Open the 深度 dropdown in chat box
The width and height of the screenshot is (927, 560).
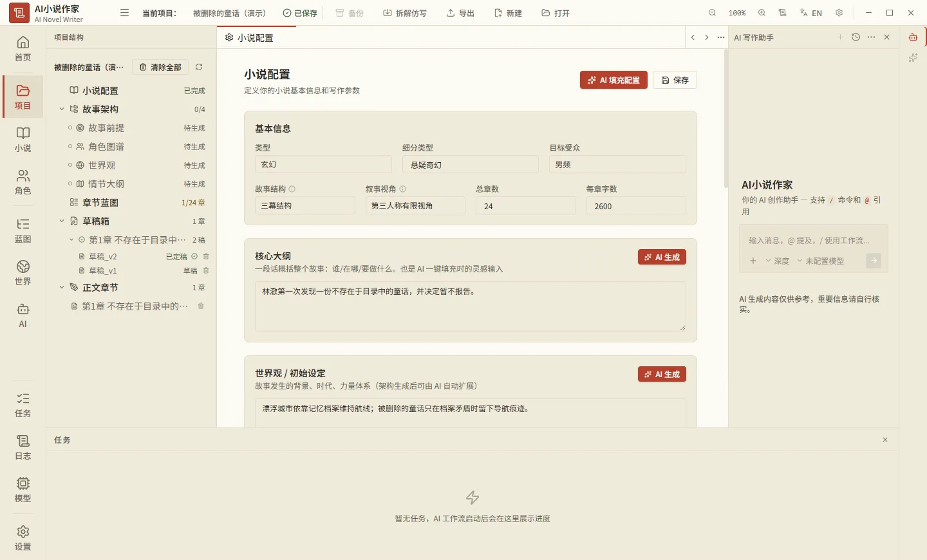click(777, 261)
